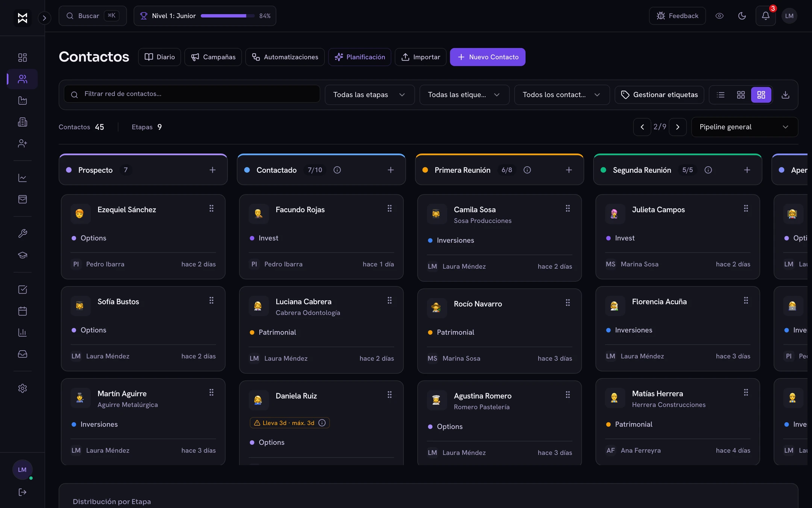Open the Pipeline general dropdown

(x=744, y=127)
